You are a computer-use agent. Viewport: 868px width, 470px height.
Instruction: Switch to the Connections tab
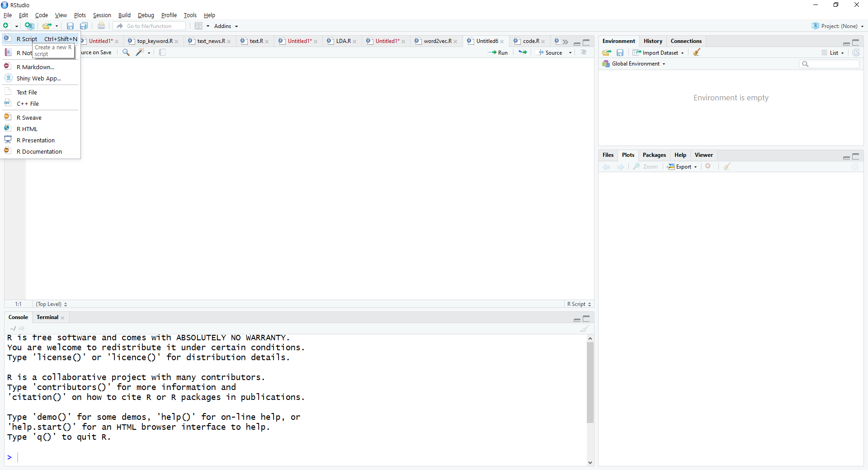click(x=686, y=41)
